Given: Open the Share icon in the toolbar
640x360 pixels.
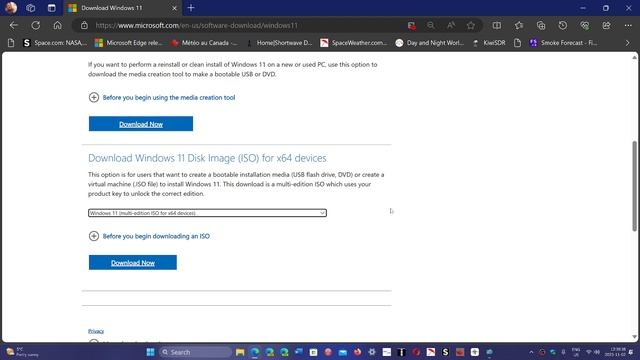Looking at the screenshot, I should [607, 25].
